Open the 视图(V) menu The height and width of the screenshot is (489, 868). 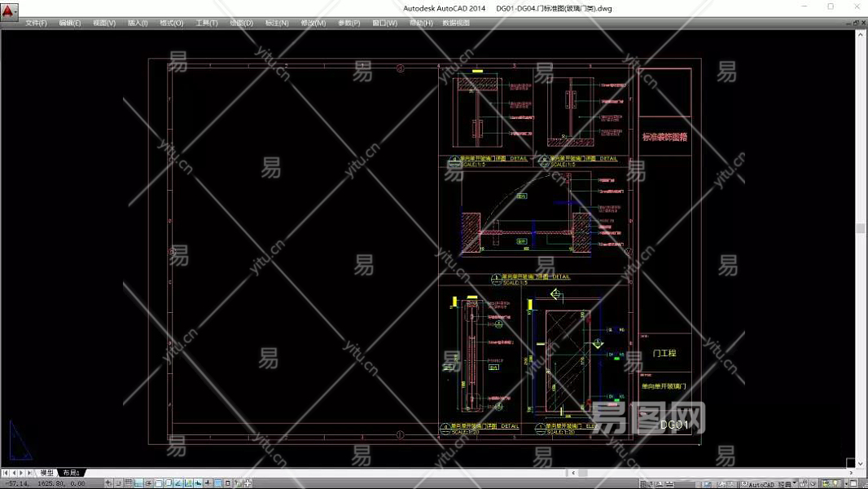pyautogui.click(x=104, y=23)
